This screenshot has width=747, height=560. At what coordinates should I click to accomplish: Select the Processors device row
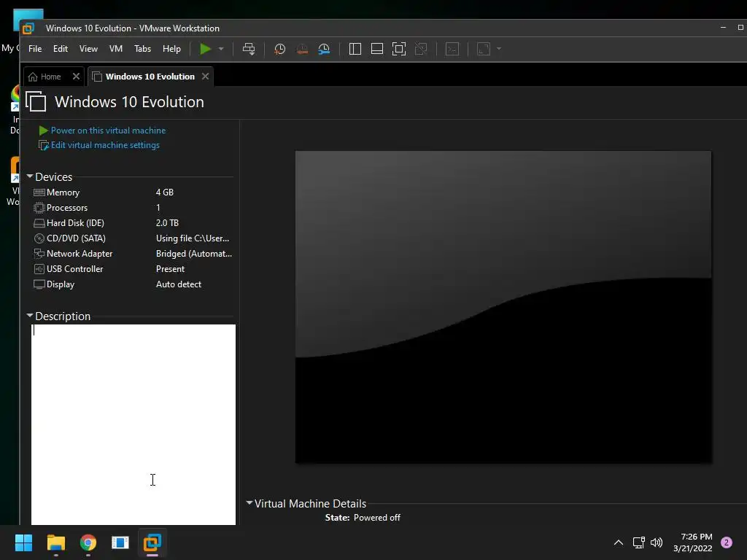click(133, 208)
